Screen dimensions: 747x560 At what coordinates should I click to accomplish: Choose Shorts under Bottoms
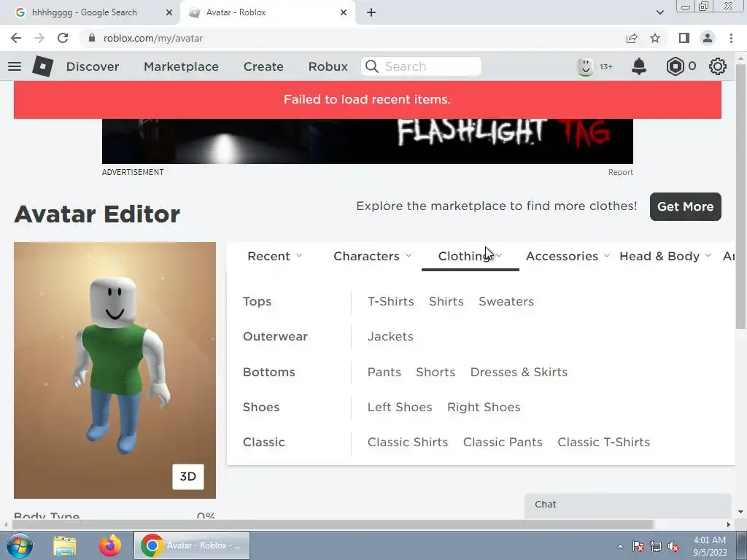click(x=436, y=372)
